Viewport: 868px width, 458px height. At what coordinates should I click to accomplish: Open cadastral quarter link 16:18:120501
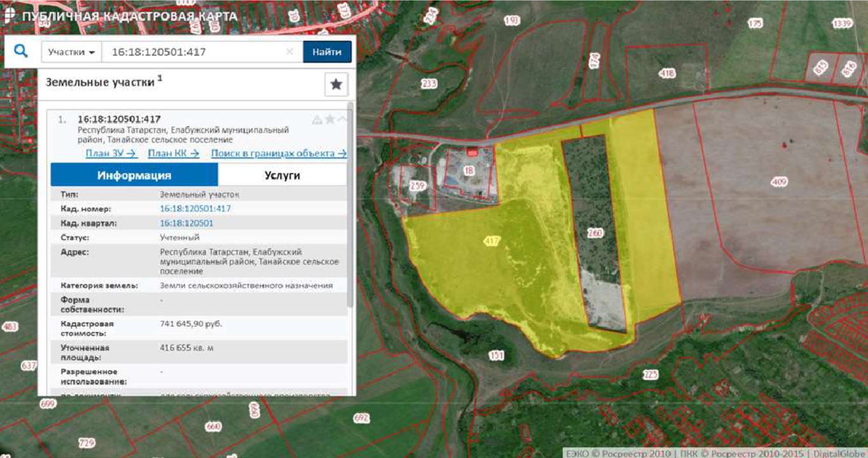[x=186, y=224]
